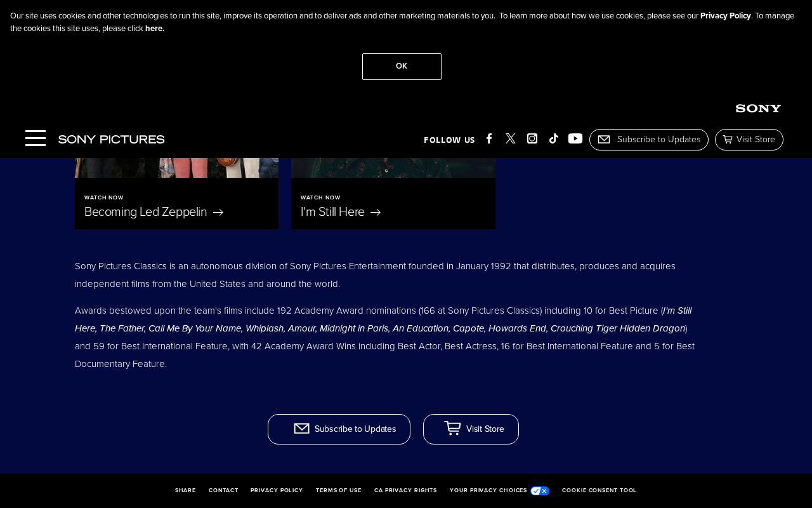Click the arrow beside Becoming Led Zeppelin
Viewport: 812px width, 508px height.
(x=218, y=212)
